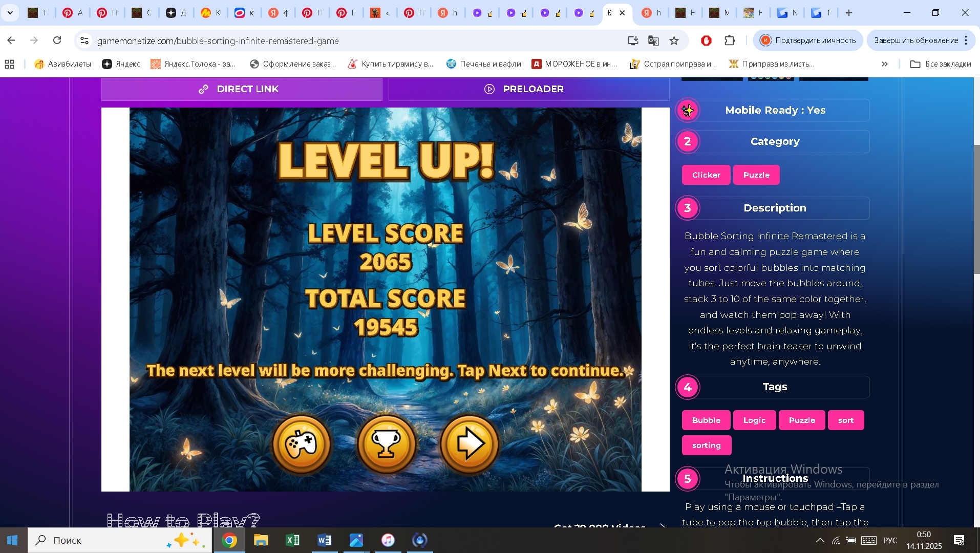Viewport: 980px width, 553px height.
Task: Click the taskbar clock and date
Action: (x=924, y=540)
